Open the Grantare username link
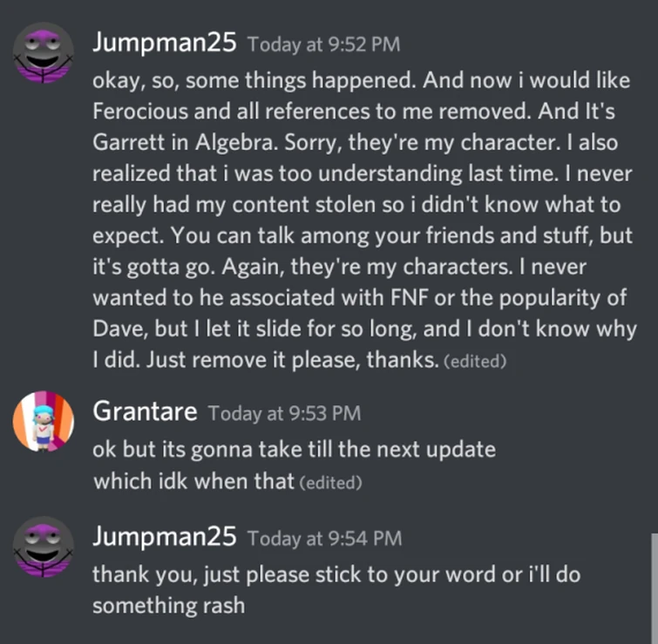Image resolution: width=658 pixels, height=644 pixels. [x=146, y=412]
